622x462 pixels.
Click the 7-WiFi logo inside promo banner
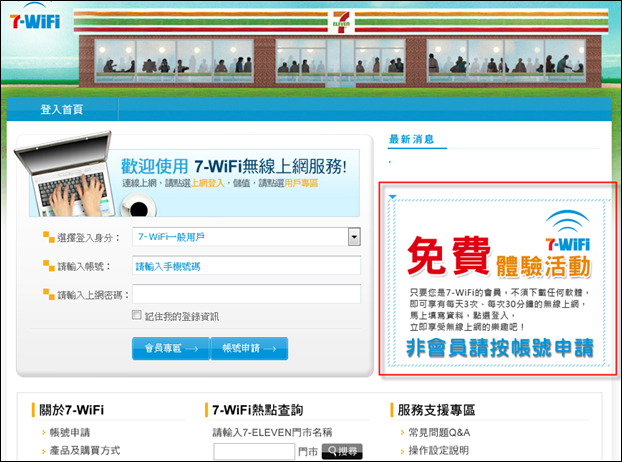[568, 232]
